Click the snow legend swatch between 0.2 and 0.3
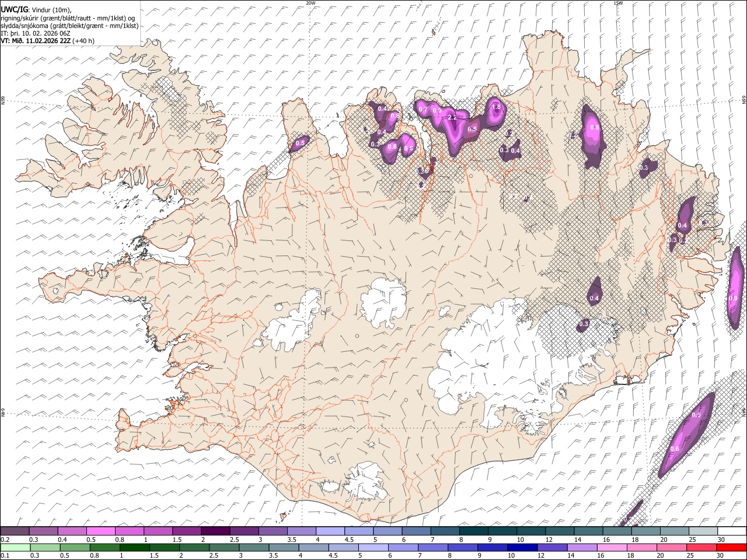Image resolution: width=747 pixels, height=560 pixels. tap(15, 531)
